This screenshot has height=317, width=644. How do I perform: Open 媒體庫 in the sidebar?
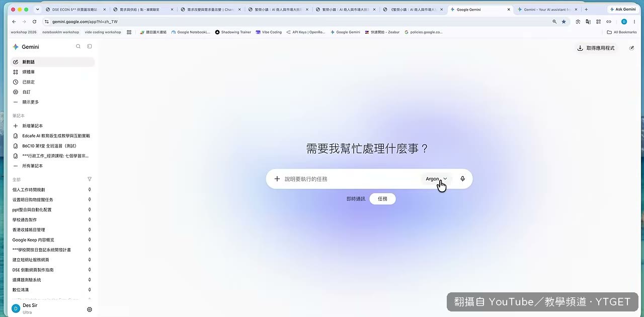pyautogui.click(x=52, y=72)
